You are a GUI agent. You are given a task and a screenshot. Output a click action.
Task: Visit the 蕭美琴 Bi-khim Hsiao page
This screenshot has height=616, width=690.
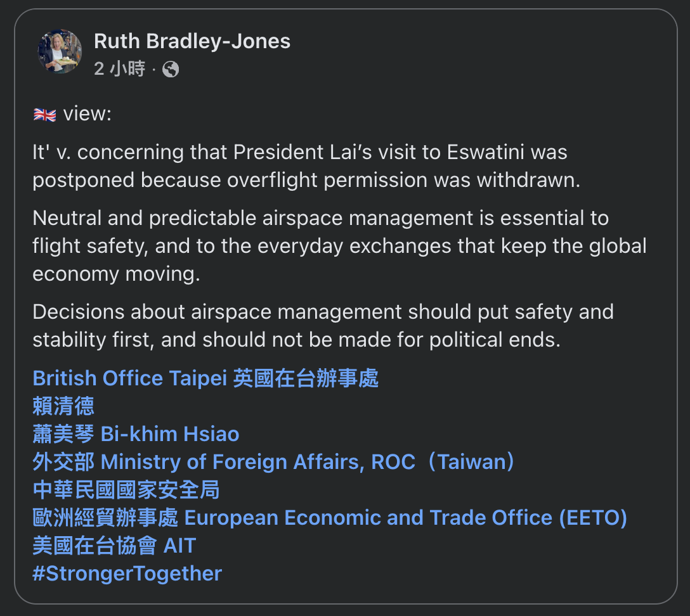[x=136, y=434]
